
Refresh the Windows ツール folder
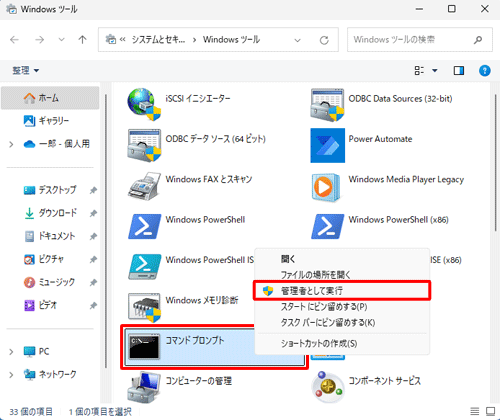[324, 40]
